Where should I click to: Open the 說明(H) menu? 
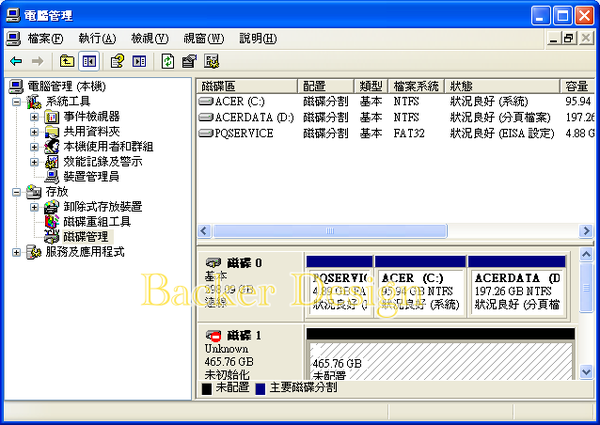[258, 38]
